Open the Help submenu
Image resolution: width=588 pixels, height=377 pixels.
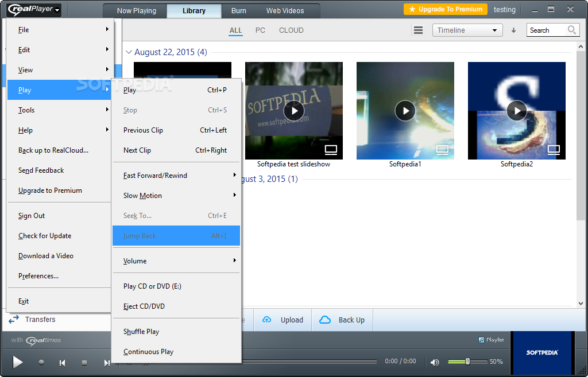[x=59, y=130]
